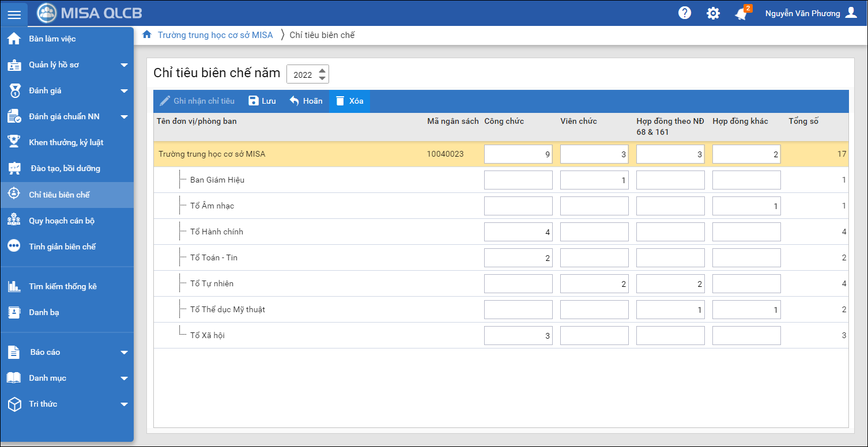The height and width of the screenshot is (447, 868).
Task: Click Công chức field for Tổ Hành chính
Action: click(518, 232)
